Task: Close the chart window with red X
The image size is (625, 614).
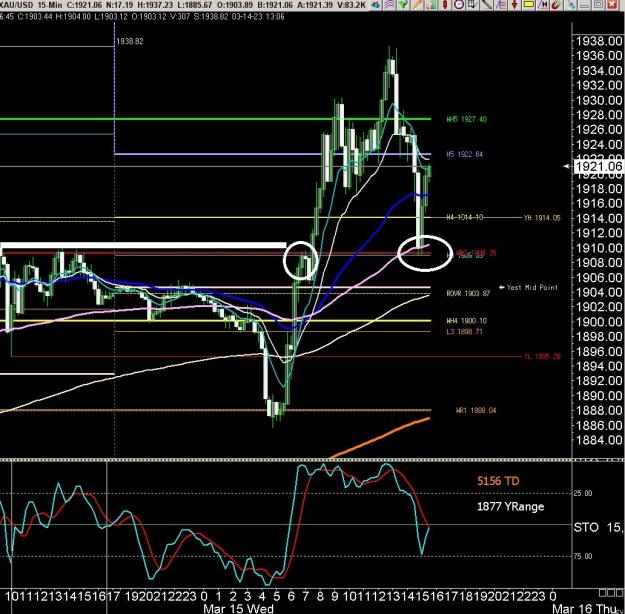Action: tap(613, 4)
